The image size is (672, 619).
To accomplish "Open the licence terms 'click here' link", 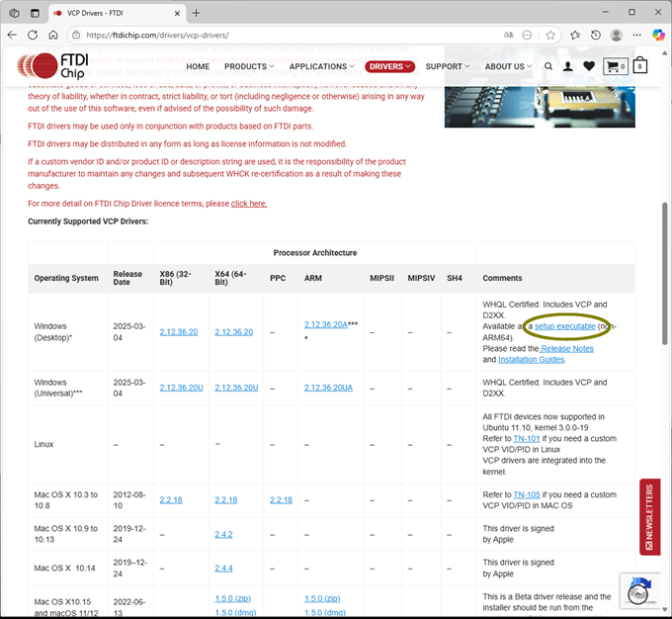I will (x=249, y=204).
